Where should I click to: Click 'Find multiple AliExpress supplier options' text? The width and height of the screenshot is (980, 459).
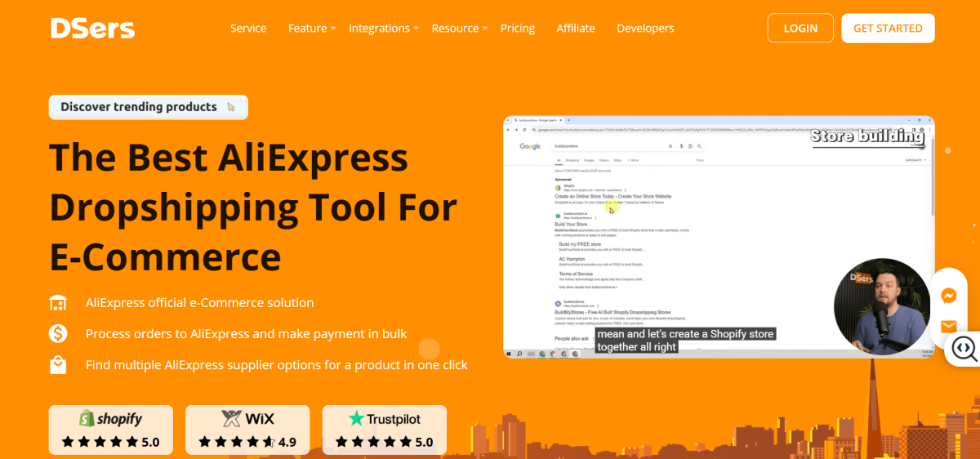(277, 365)
